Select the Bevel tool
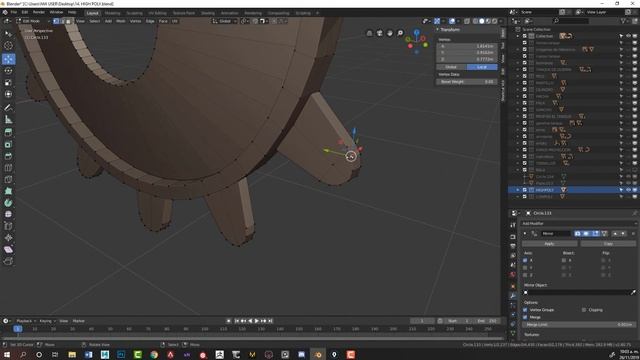Screen dimensions: 640x360 coord(8,156)
